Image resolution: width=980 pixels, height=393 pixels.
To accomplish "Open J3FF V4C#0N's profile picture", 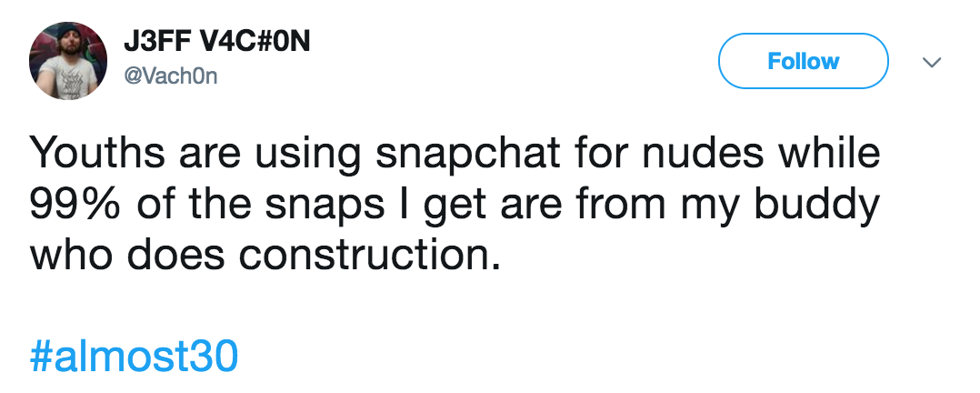I will pyautogui.click(x=67, y=61).
